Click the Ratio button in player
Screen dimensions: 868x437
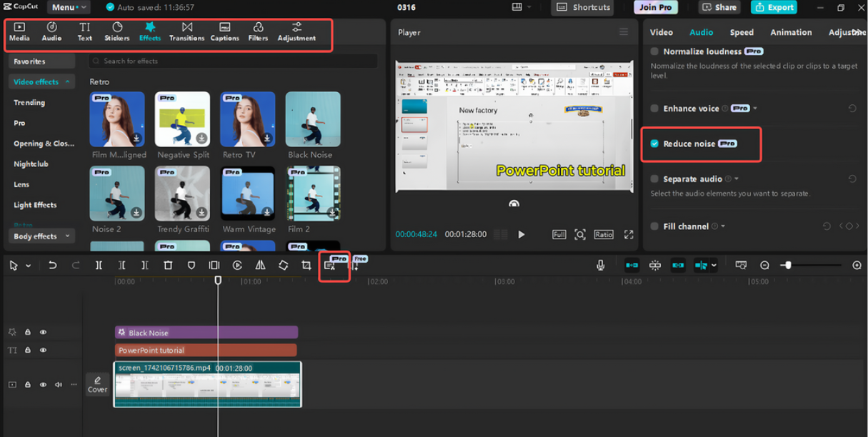pos(604,234)
